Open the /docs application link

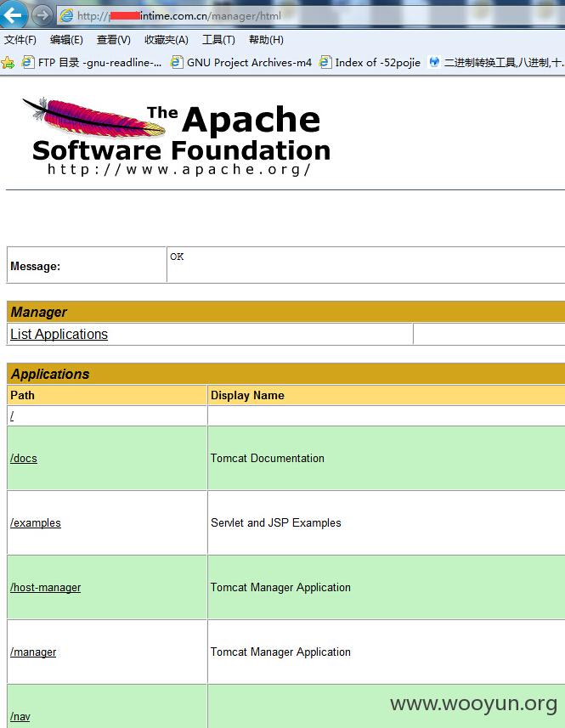click(x=24, y=458)
